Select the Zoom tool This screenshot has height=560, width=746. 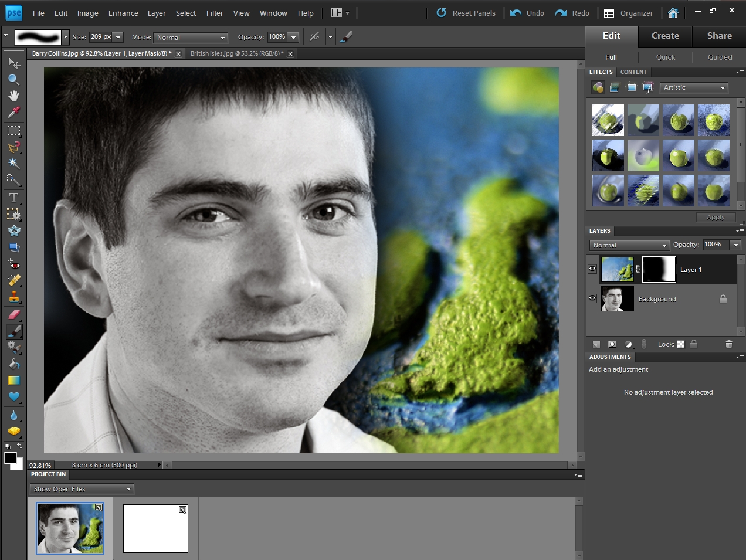[x=13, y=79]
